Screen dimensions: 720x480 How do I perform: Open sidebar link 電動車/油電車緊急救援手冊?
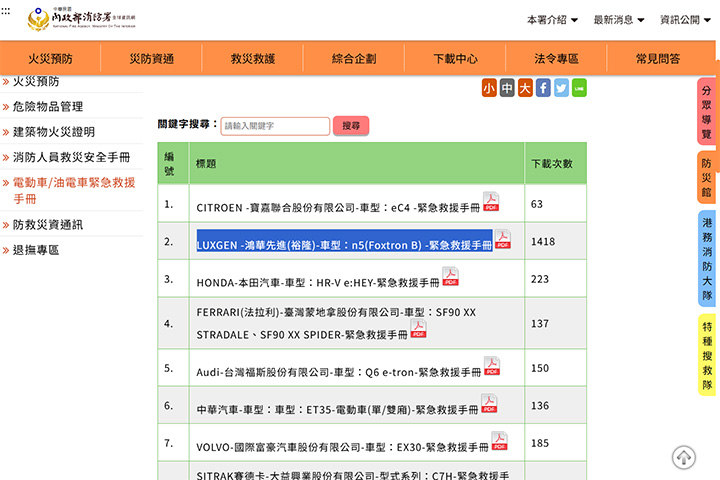point(74,191)
